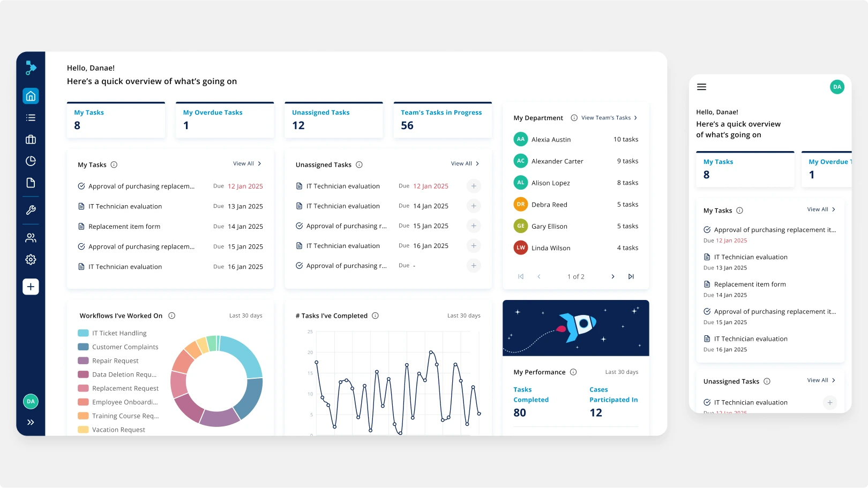Assign first unassigned task due 12 Jan
Viewport: 868px width, 488px height.
point(474,186)
